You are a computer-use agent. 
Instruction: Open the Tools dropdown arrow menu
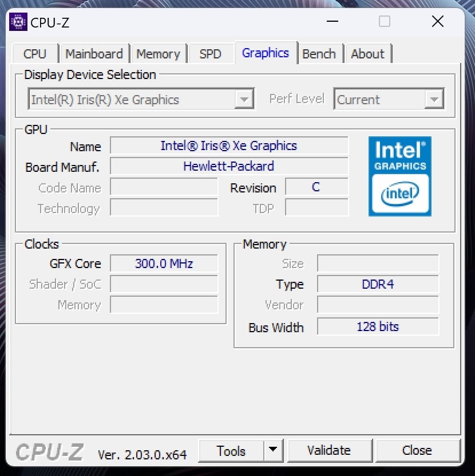pyautogui.click(x=273, y=450)
